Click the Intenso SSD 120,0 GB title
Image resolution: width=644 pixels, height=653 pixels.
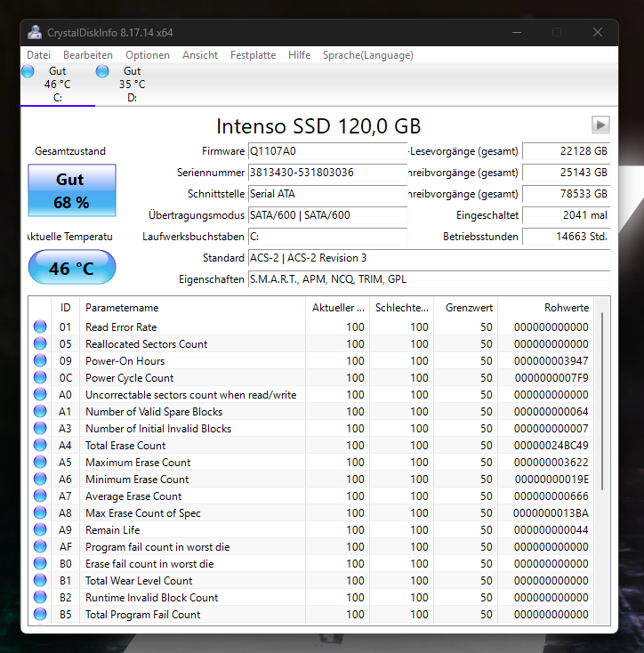[x=318, y=126]
